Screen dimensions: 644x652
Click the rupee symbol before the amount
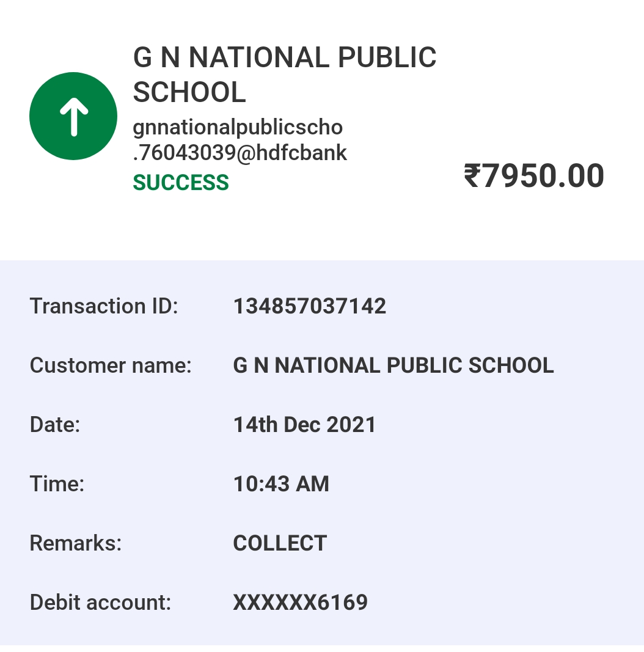472,176
